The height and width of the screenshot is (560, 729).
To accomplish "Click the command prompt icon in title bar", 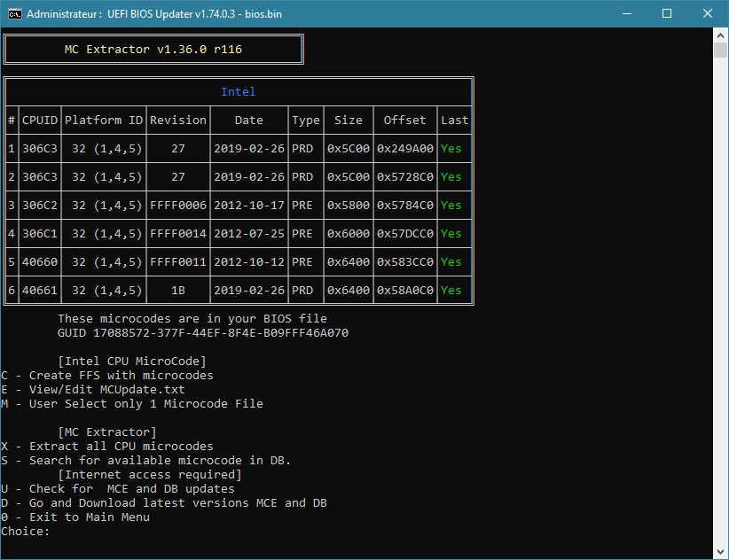I will pos(14,14).
